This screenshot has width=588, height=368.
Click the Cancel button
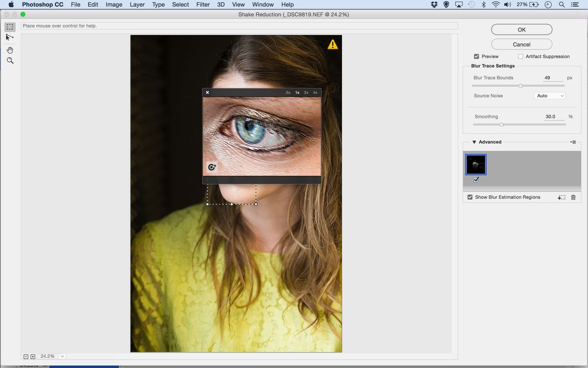(x=521, y=44)
